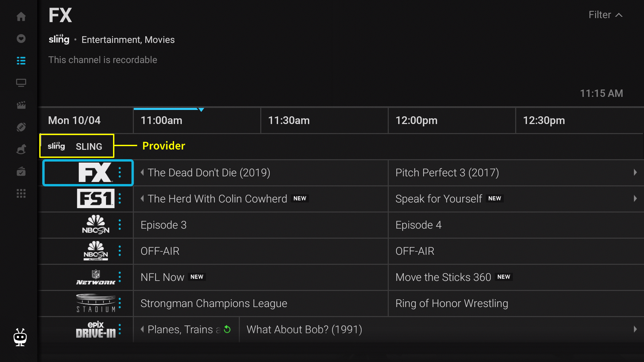Open the TV shows monitor icon
The image size is (644, 362).
tap(21, 83)
